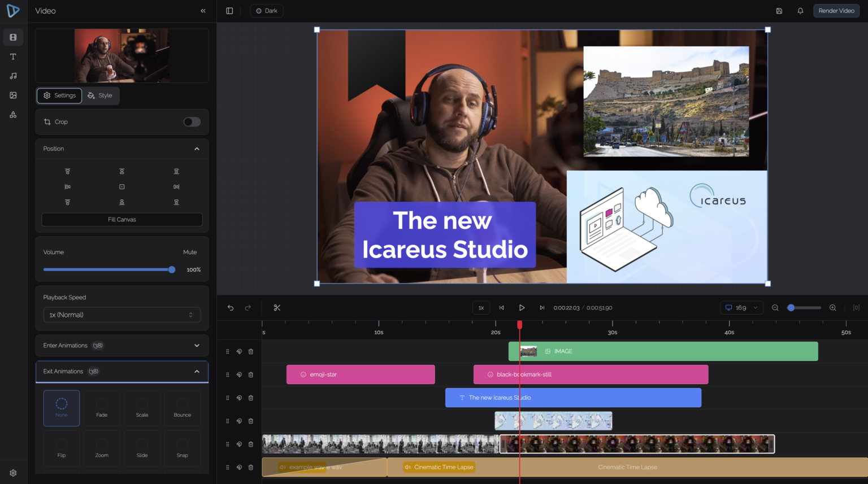The width and height of the screenshot is (868, 484).
Task: Switch to the Settings tab
Action: tap(59, 95)
